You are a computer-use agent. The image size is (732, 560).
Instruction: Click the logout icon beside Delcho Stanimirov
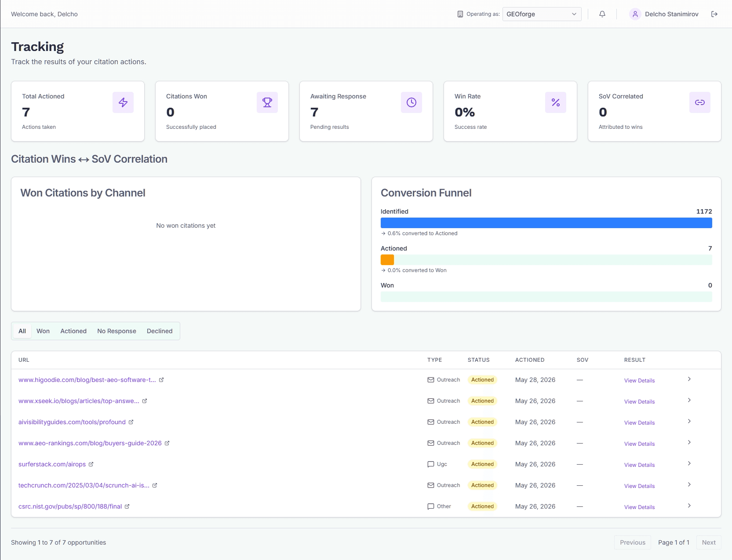[x=714, y=14]
